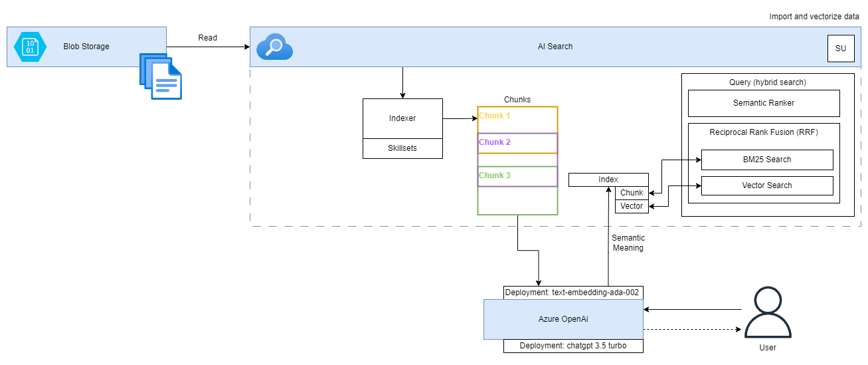The image size is (868, 365).
Task: Click the Read arrow label
Action: [x=208, y=38]
